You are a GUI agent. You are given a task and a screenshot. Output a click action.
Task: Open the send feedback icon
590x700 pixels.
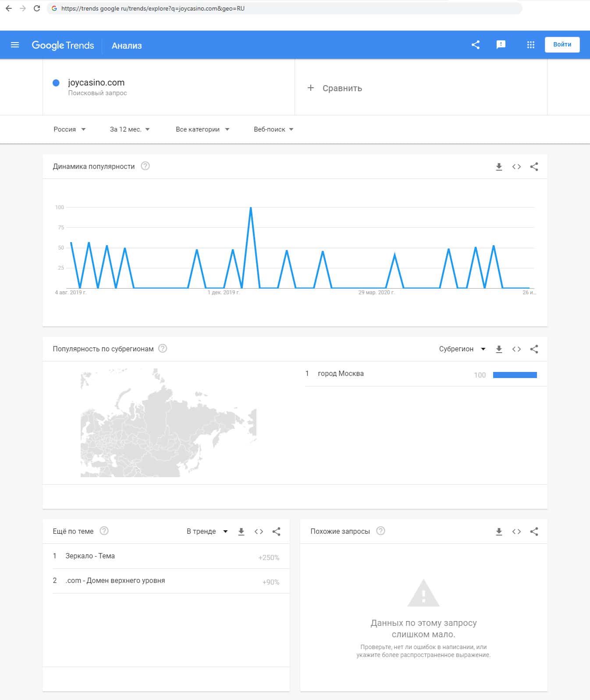[x=501, y=45]
